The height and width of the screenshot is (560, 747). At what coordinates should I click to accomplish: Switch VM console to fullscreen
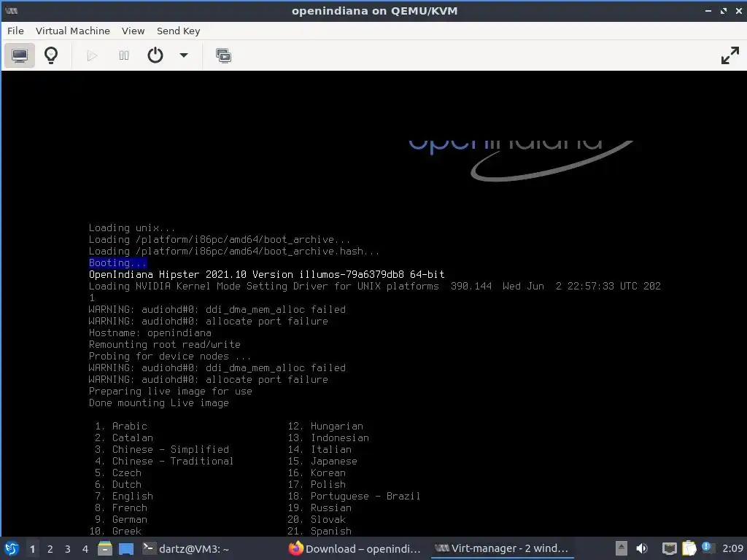(x=729, y=55)
